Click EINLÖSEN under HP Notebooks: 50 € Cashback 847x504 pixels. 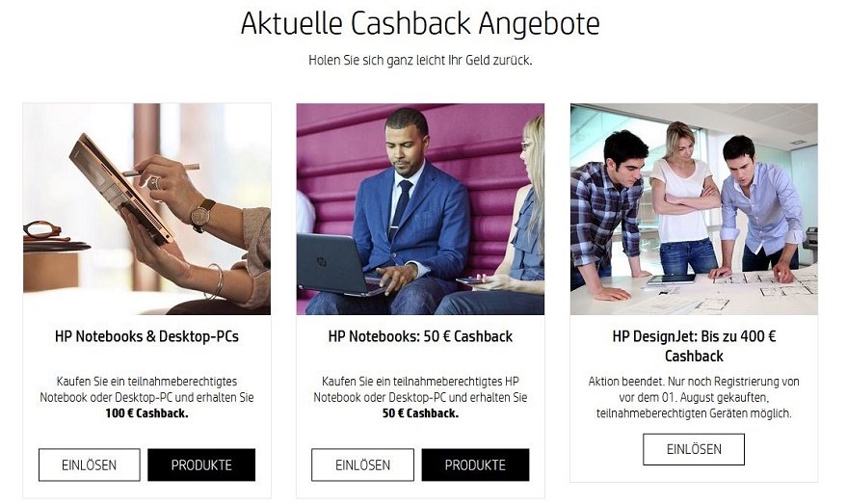362,464
